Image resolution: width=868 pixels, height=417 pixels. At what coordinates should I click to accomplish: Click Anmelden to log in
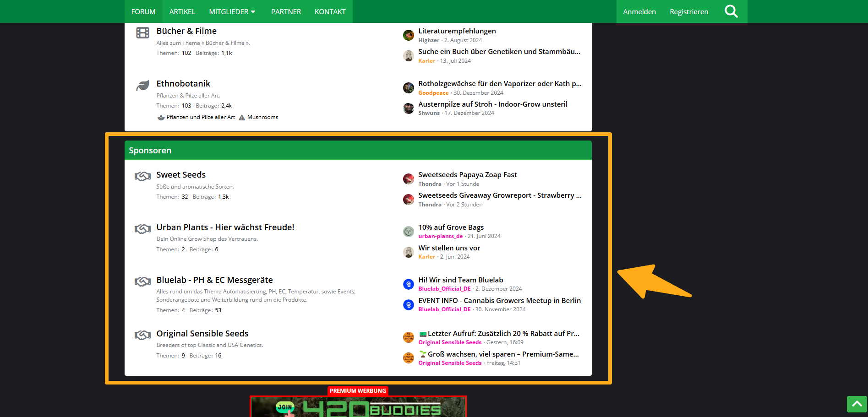639,11
